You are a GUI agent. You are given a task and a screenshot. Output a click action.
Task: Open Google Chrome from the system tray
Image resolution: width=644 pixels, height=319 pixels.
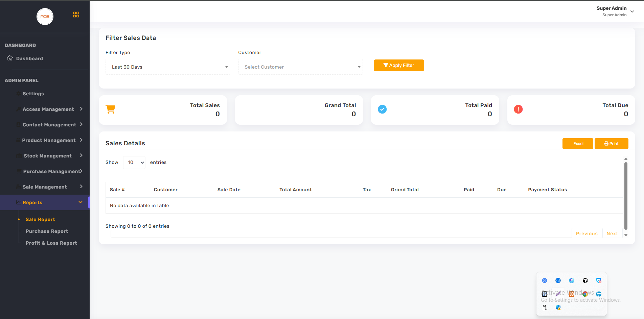(x=585, y=294)
